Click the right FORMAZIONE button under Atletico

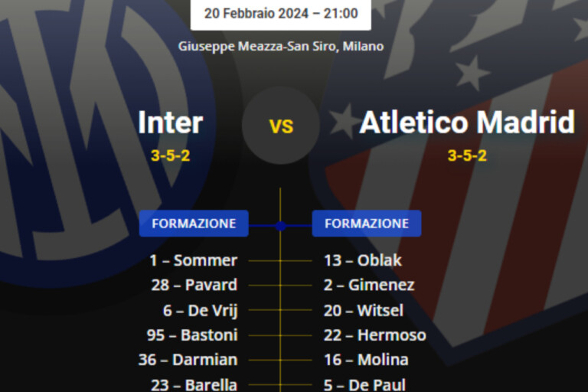[367, 224]
